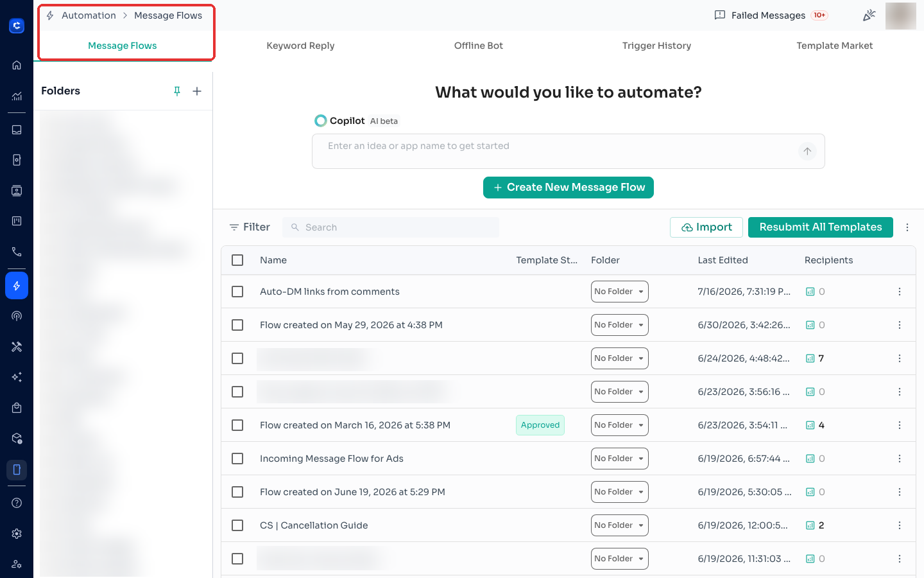The image size is (924, 578).
Task: Sort by the Last Edited column header
Action: pos(723,260)
